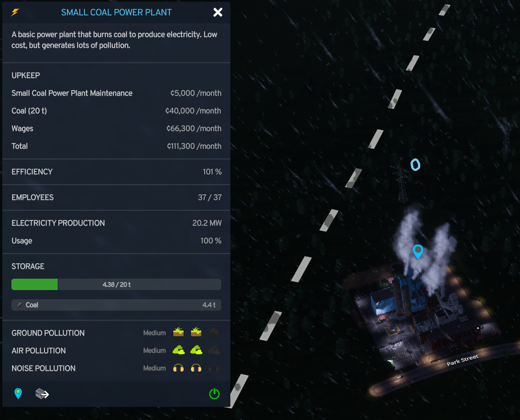The height and width of the screenshot is (420, 520).
Task: Toggle the power plant on/off button
Action: click(x=214, y=393)
